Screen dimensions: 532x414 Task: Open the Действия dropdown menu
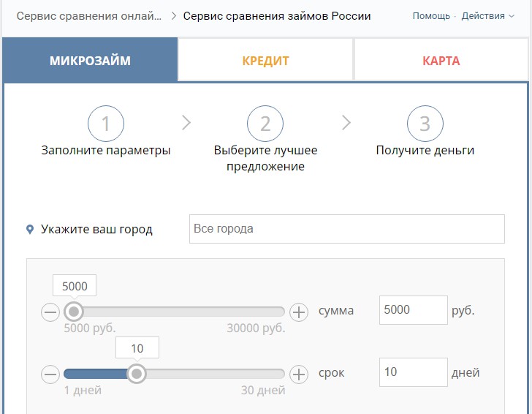487,16
